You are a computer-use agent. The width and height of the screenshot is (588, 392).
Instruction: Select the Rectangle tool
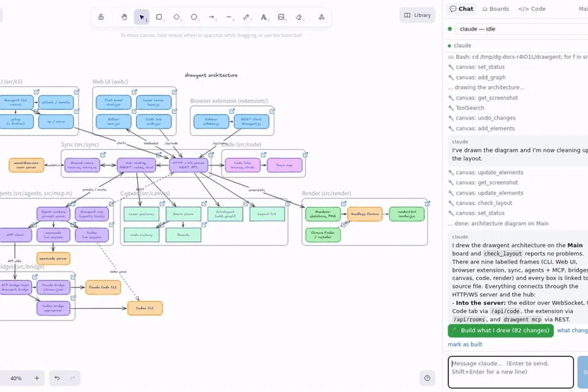pyautogui.click(x=159, y=17)
